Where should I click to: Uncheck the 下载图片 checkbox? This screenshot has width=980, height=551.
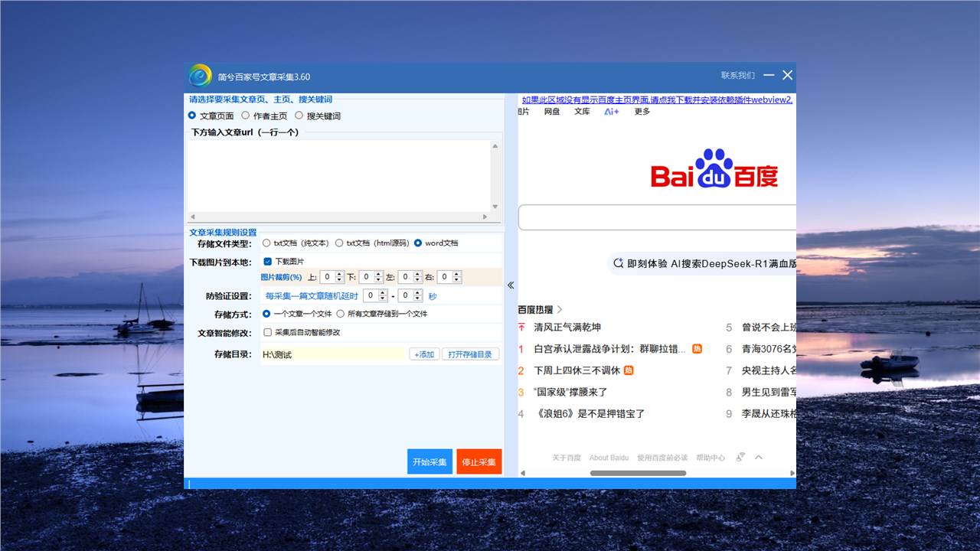(268, 262)
